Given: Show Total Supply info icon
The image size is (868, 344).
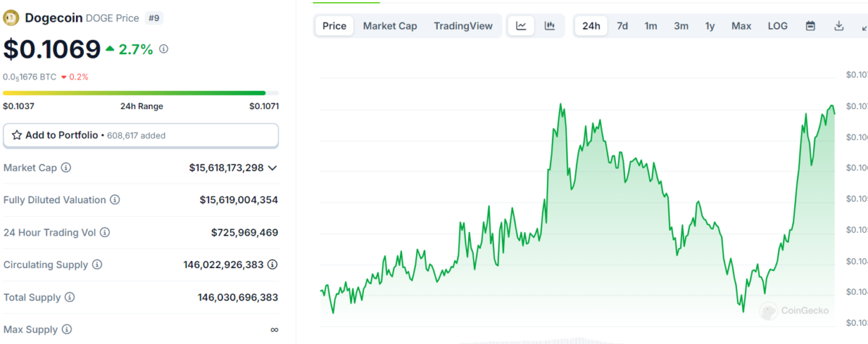Looking at the screenshot, I should pos(69,298).
